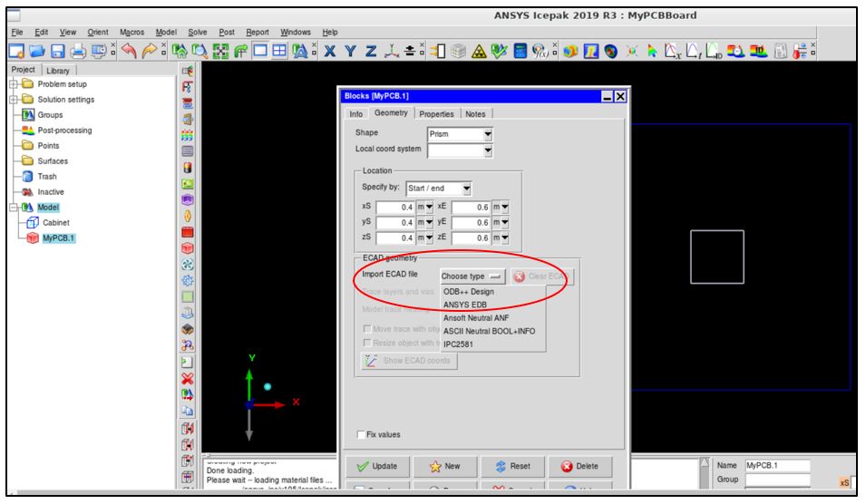Click the Generate mesh grid cube icon
The height and width of the screenshot is (504, 866).
(x=458, y=52)
